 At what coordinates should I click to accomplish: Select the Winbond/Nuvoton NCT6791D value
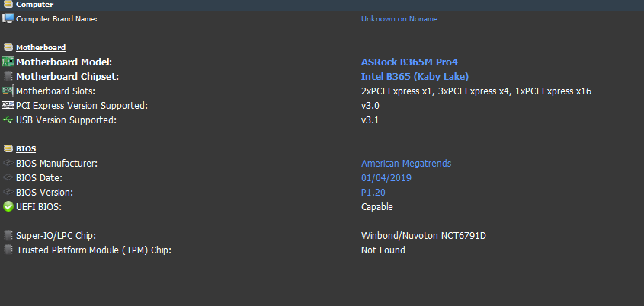pos(423,235)
